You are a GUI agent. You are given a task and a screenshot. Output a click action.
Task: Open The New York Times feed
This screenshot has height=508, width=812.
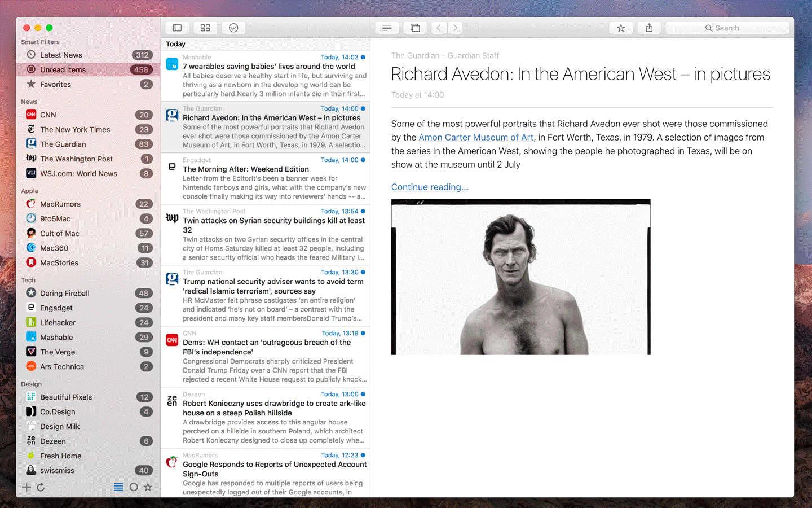pyautogui.click(x=88, y=129)
